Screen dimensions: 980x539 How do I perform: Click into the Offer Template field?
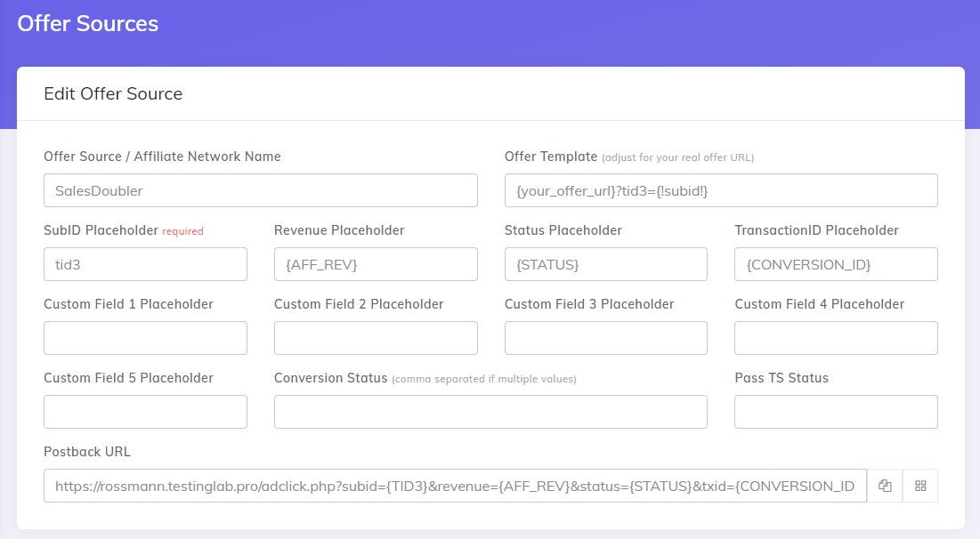pos(721,190)
